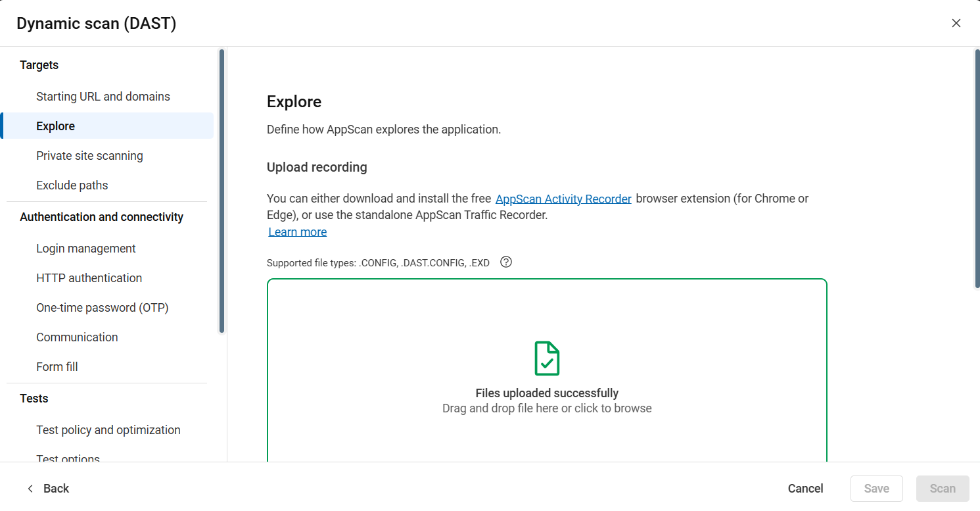Click the Back arrow icon

click(30, 489)
